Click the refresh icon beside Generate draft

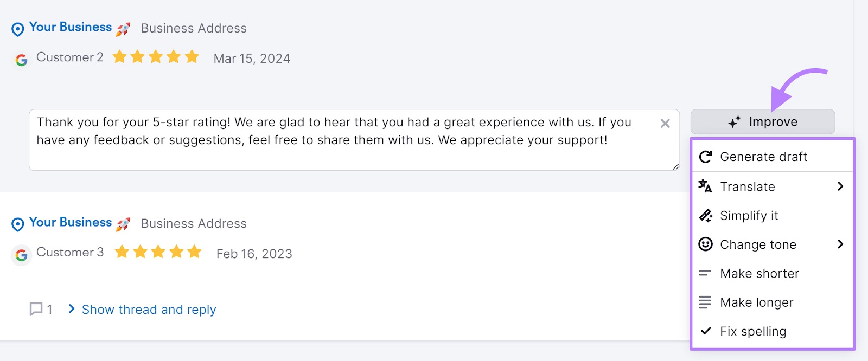point(705,156)
